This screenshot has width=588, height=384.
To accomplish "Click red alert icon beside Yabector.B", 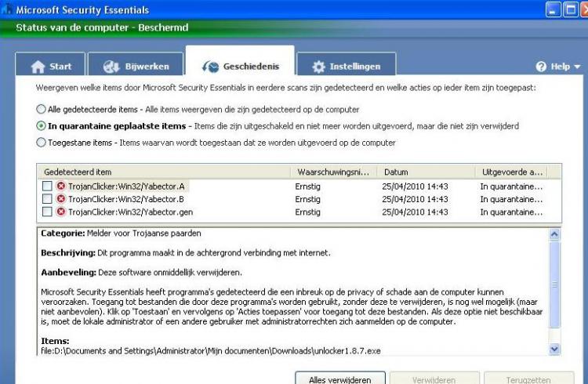I will coord(60,199).
